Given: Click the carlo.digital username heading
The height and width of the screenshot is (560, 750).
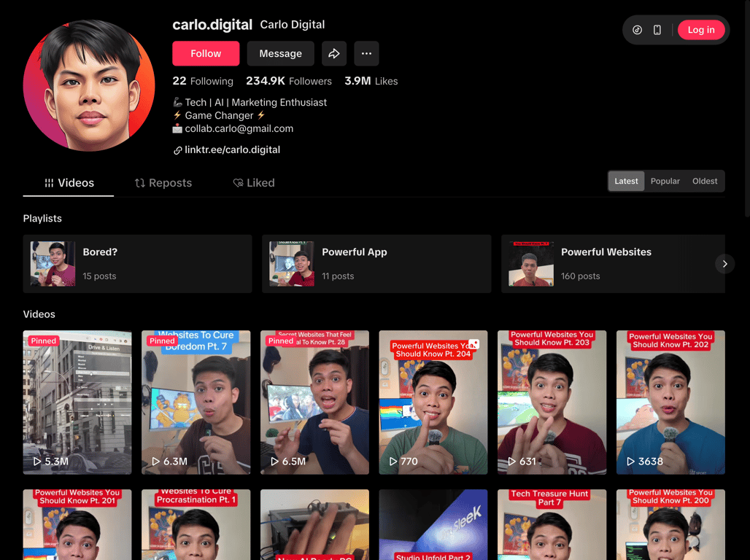Looking at the screenshot, I should point(212,24).
